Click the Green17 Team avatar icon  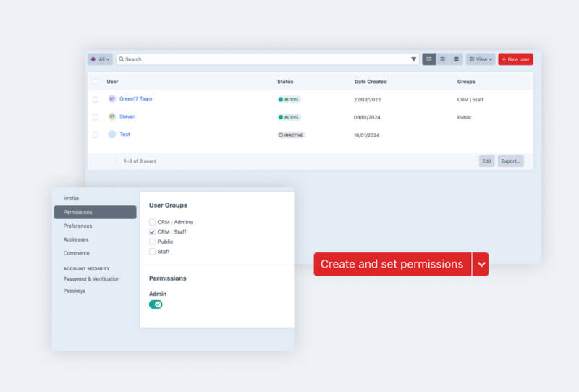(112, 99)
